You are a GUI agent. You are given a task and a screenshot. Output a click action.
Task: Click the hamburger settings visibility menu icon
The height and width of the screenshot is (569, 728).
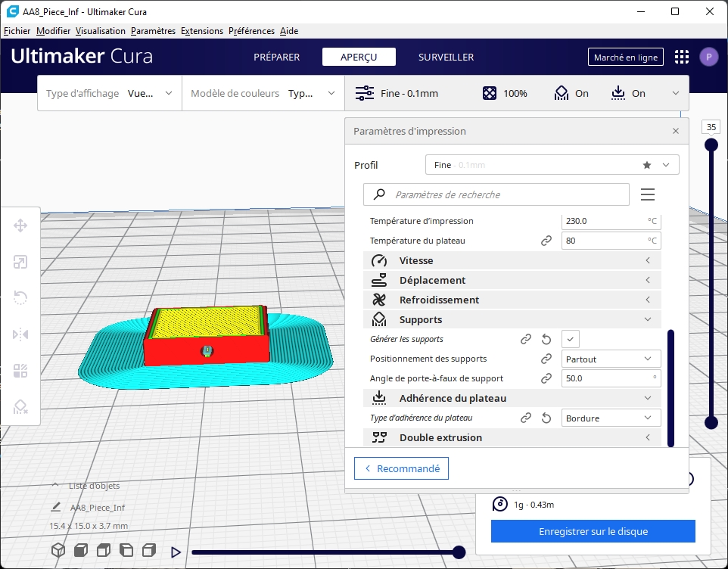coord(647,194)
